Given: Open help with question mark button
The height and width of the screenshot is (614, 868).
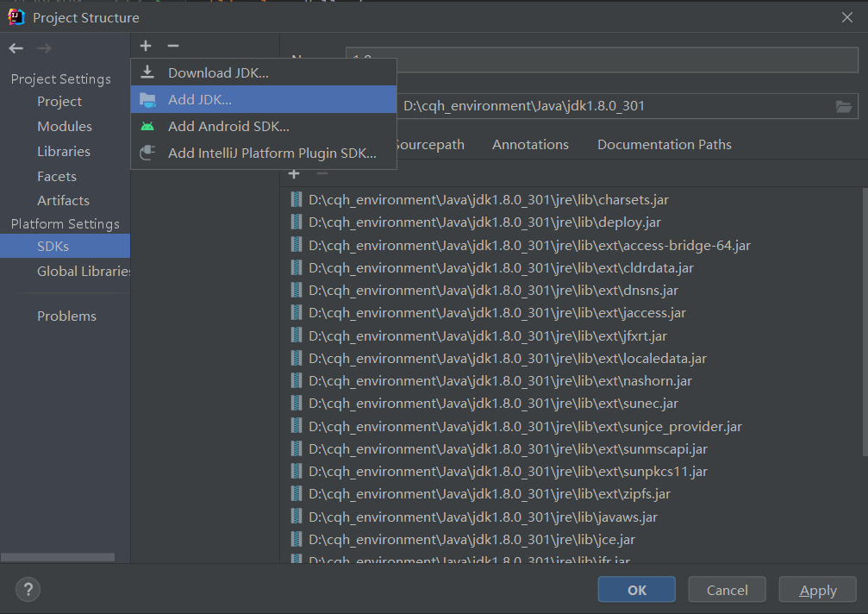Looking at the screenshot, I should pos(28,589).
